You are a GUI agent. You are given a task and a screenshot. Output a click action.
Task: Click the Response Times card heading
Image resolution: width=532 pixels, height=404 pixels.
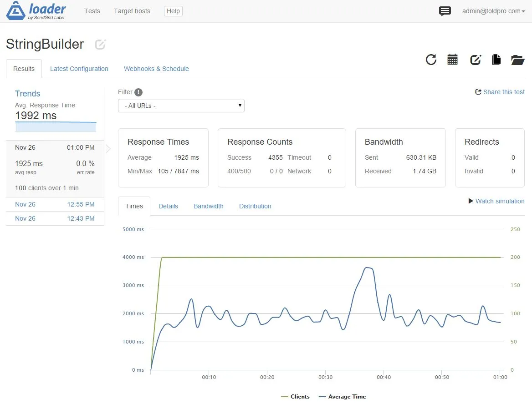[158, 142]
